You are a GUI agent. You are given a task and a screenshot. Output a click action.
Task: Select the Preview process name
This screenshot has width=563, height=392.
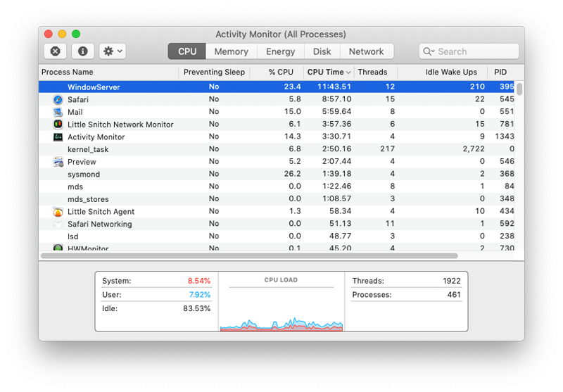point(82,162)
